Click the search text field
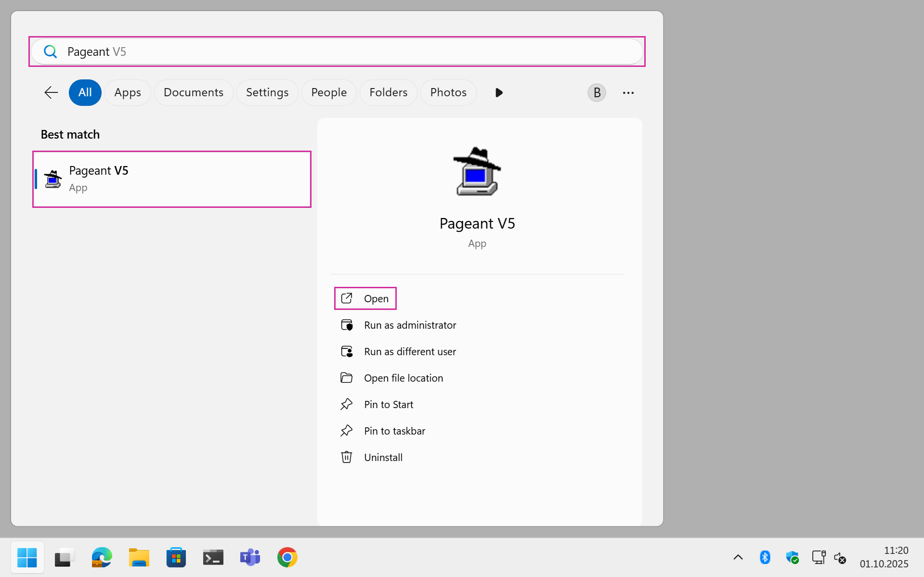 (337, 51)
